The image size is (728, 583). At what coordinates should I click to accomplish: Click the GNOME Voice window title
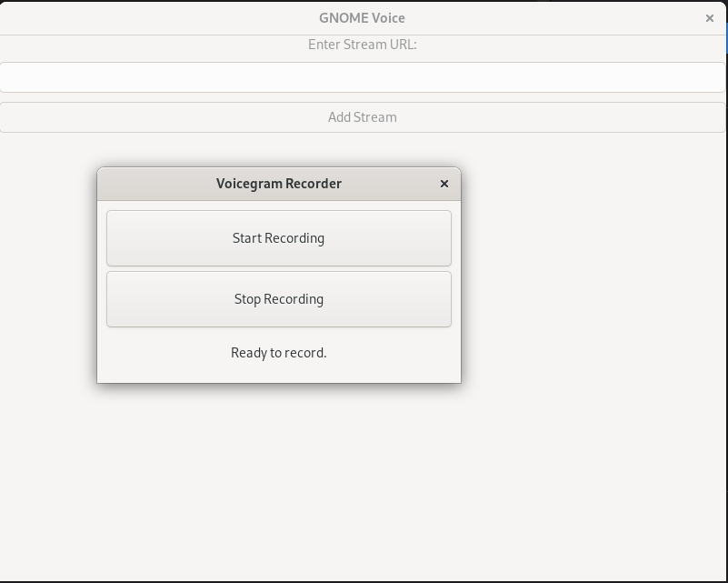(362, 18)
